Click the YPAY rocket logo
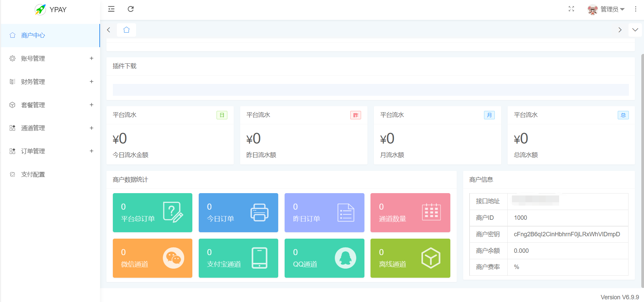Screen dimensions: 644x302 point(40,9)
